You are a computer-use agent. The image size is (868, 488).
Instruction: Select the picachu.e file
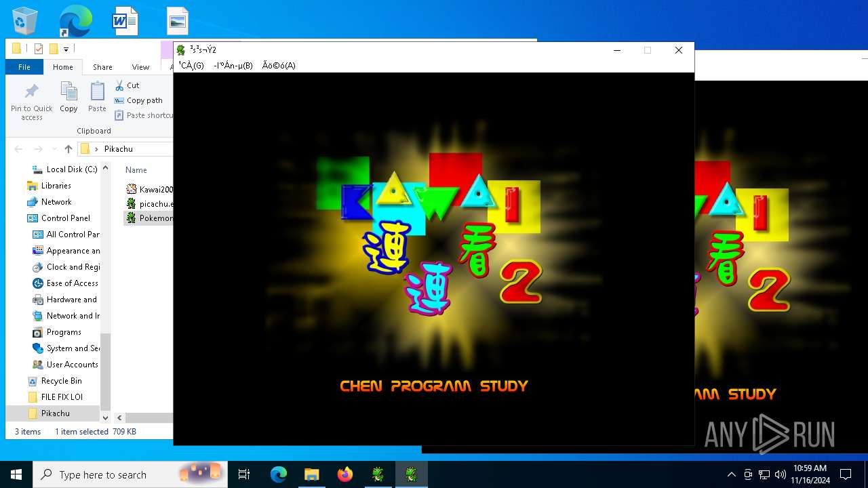(x=149, y=204)
